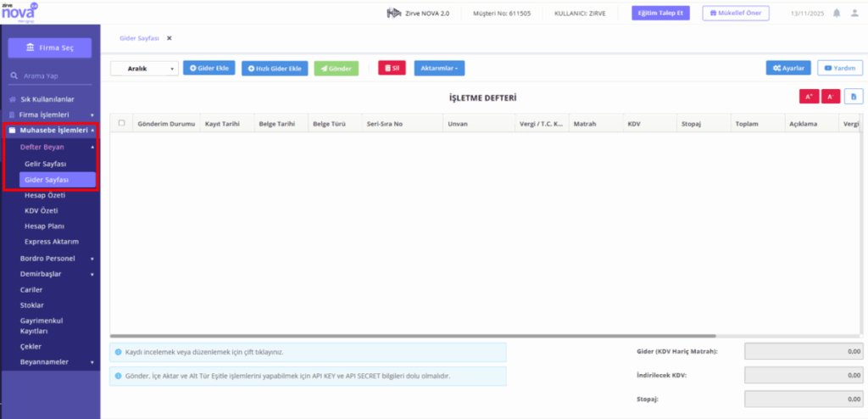Decrease font size with A- button
This screenshot has width=868, height=419.
point(831,97)
